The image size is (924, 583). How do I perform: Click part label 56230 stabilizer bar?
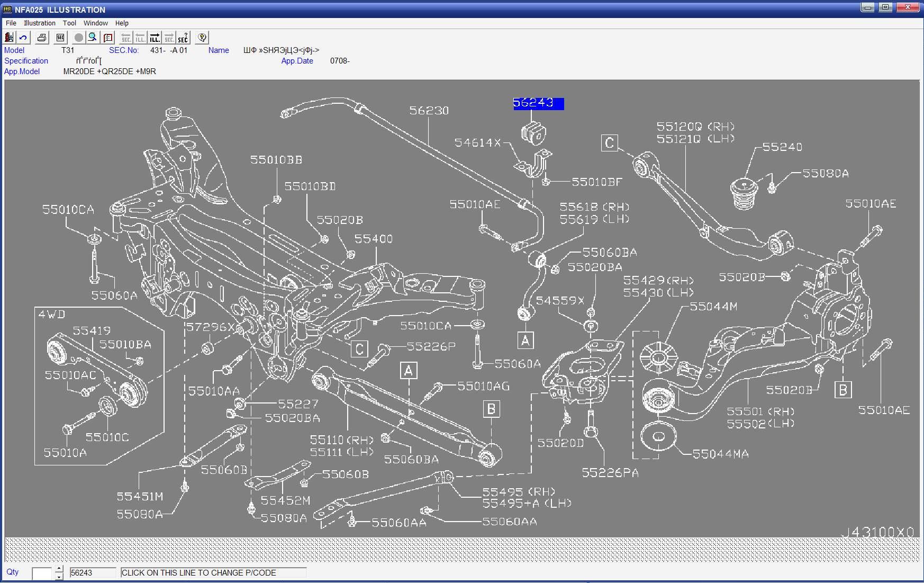click(x=429, y=111)
